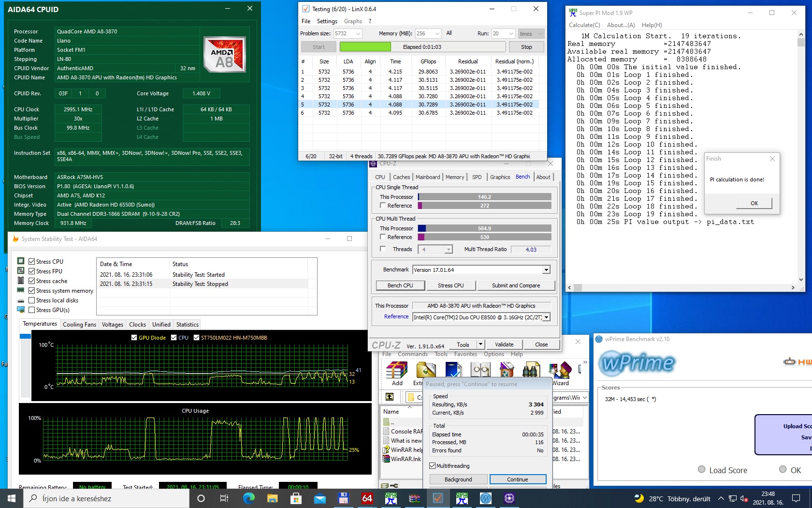The width and height of the screenshot is (812, 508).
Task: Click OK in Finish dialog
Action: coord(754,203)
